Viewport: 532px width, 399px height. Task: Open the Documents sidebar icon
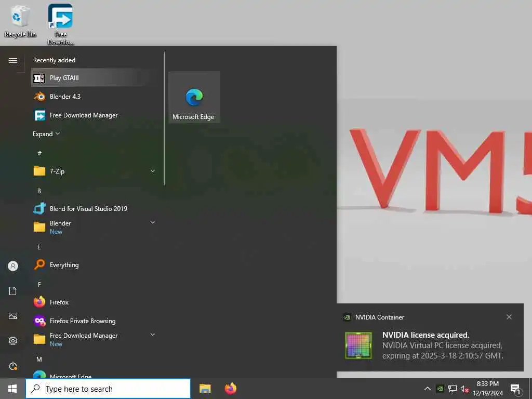click(x=13, y=291)
